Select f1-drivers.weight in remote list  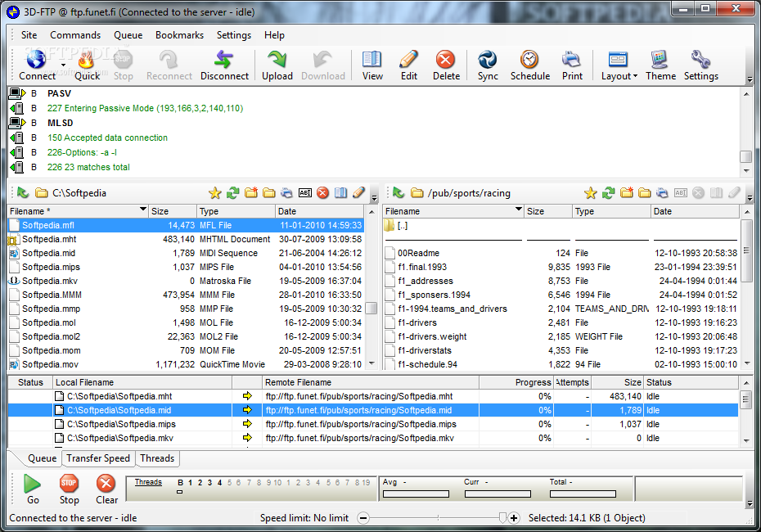(x=561, y=337)
